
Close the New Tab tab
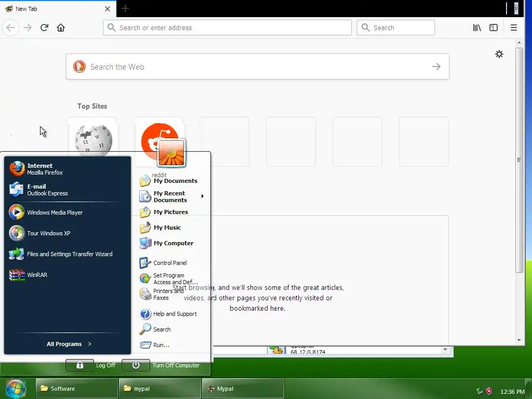(107, 9)
